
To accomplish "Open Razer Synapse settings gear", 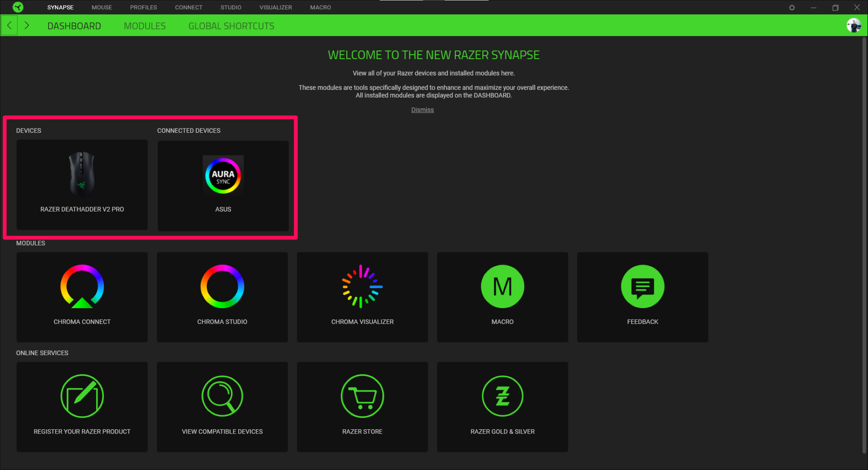I will 792,7.
